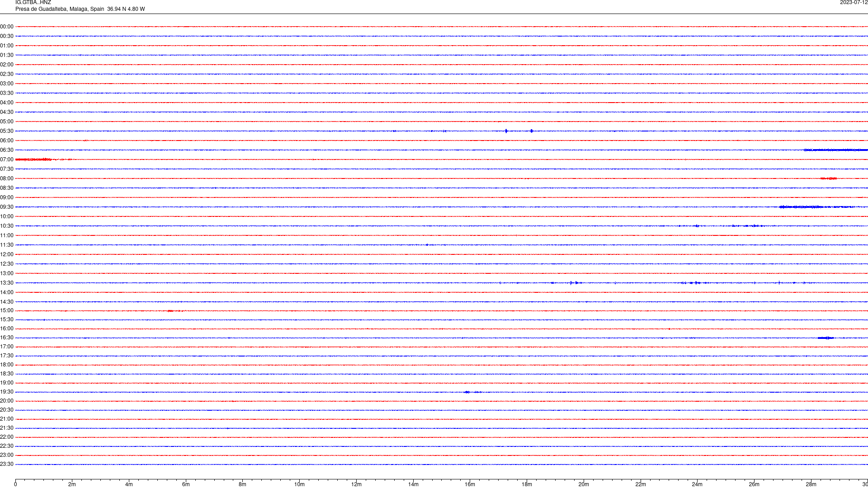Click the 26m tick label on axis

pos(754,484)
